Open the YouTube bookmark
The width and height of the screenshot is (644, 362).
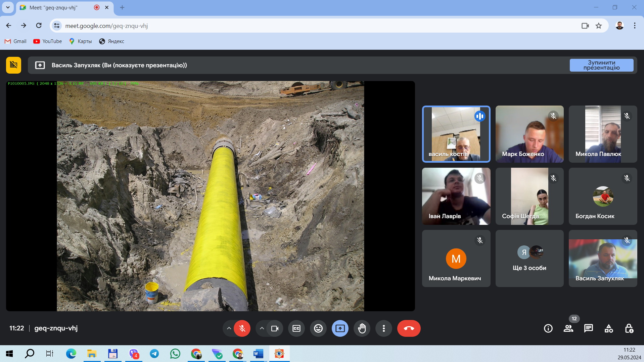[48, 41]
